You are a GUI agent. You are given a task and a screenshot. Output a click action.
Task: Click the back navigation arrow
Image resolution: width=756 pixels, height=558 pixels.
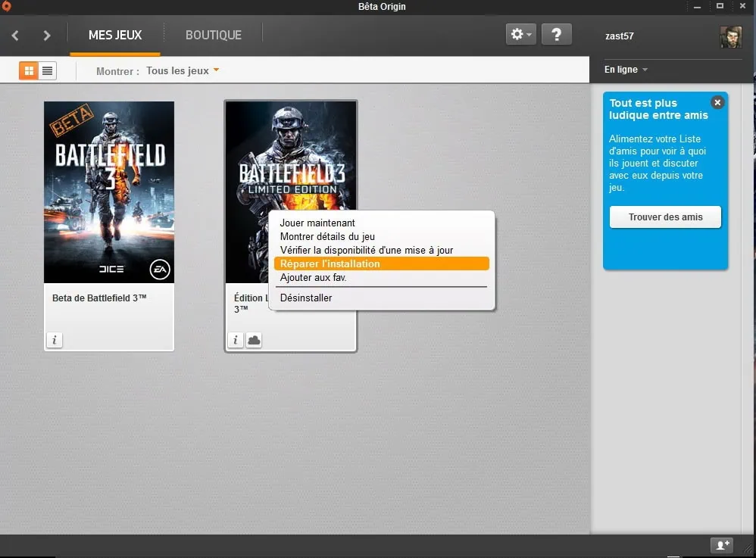tap(15, 36)
